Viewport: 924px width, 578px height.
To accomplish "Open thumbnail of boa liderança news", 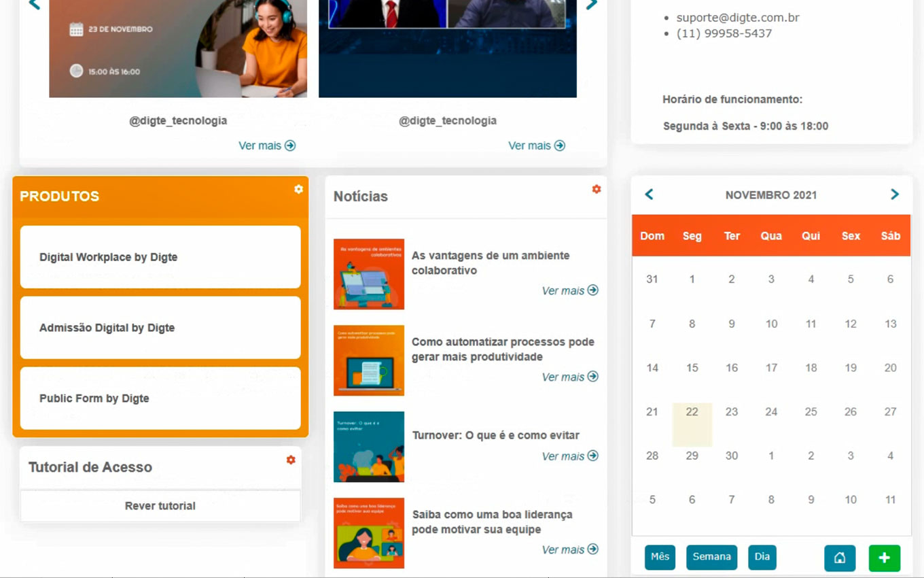I will 369,533.
